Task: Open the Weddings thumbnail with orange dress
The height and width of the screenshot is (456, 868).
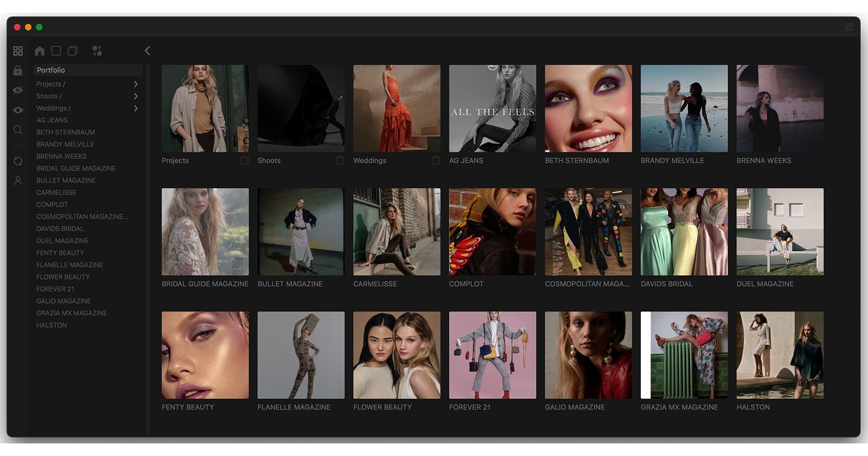Action: pos(397,109)
